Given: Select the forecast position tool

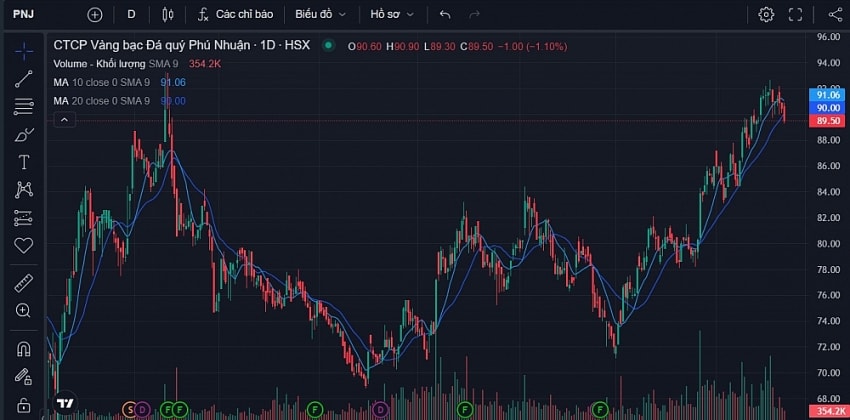Looking at the screenshot, I should pos(24,218).
